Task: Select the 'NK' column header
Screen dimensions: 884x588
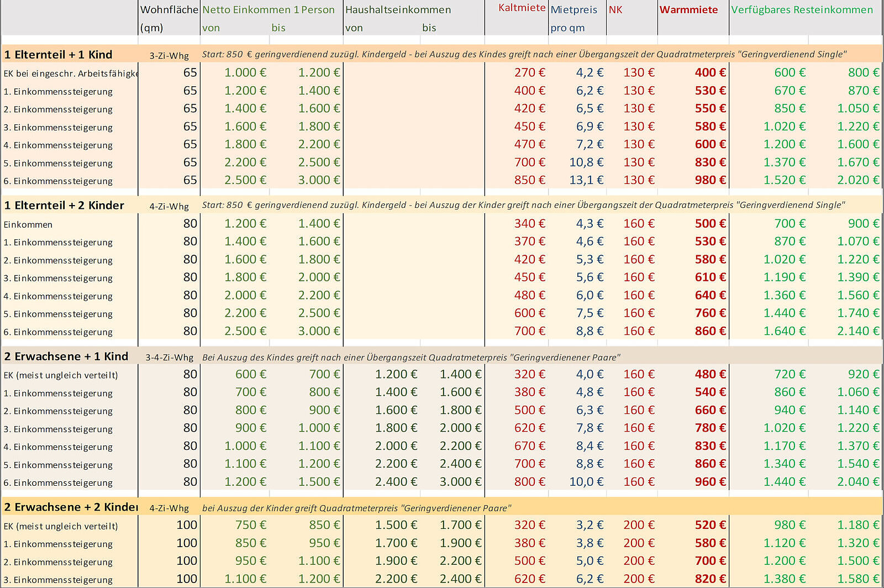Action: [615, 9]
